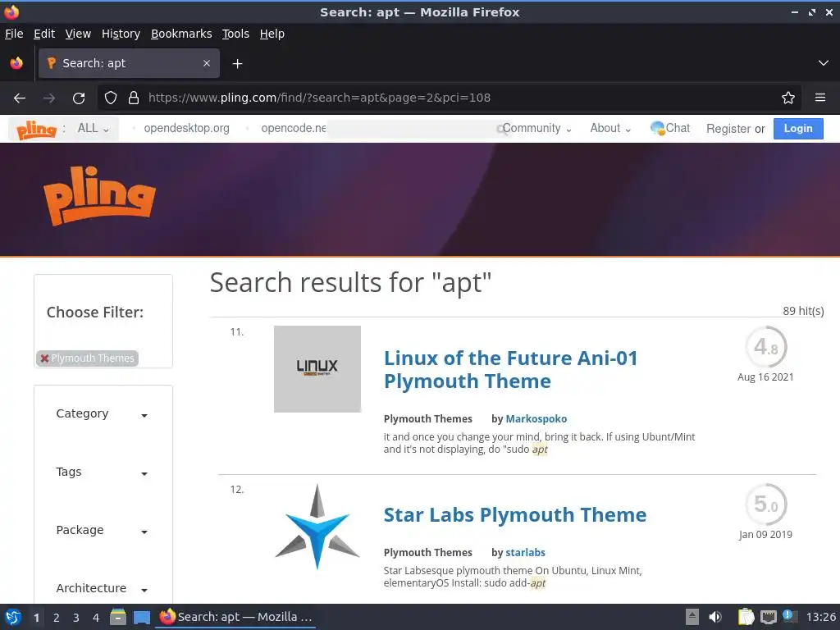
Task: Remove the Plymouth Themes filter tag
Action: (45, 358)
